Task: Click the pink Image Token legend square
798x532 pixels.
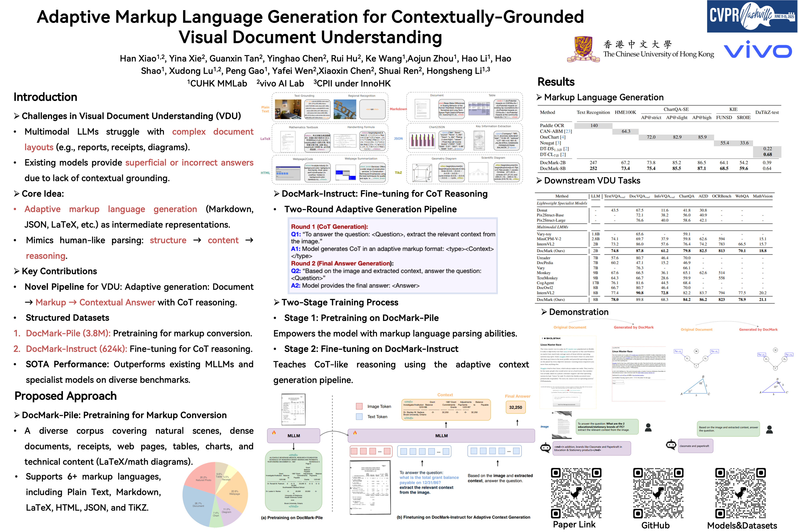Action: click(359, 407)
